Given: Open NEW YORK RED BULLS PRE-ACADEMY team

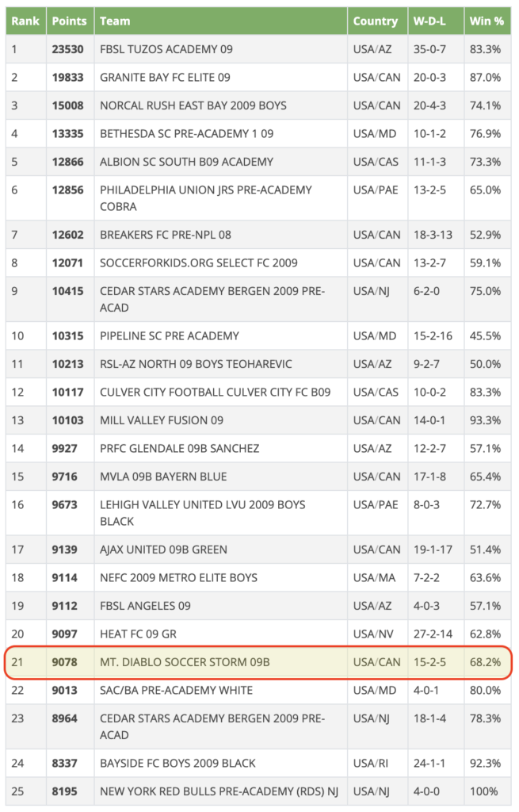Looking at the screenshot, I should [219, 791].
